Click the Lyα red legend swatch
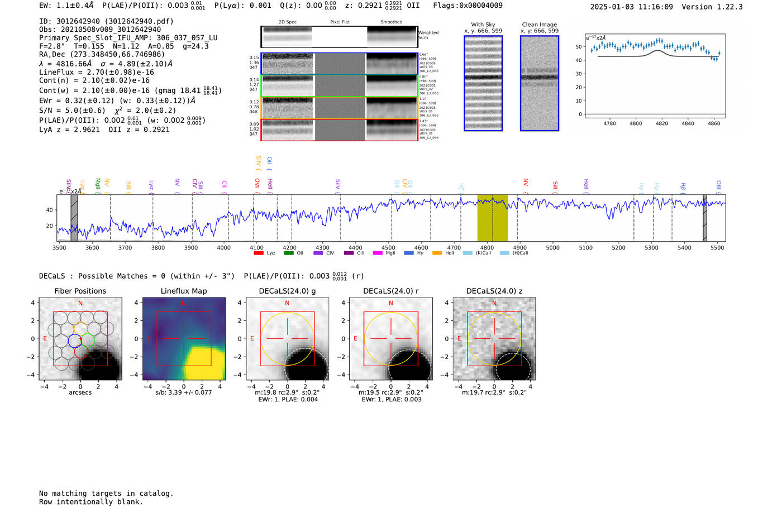The height and width of the screenshot is (532, 782). click(x=259, y=253)
